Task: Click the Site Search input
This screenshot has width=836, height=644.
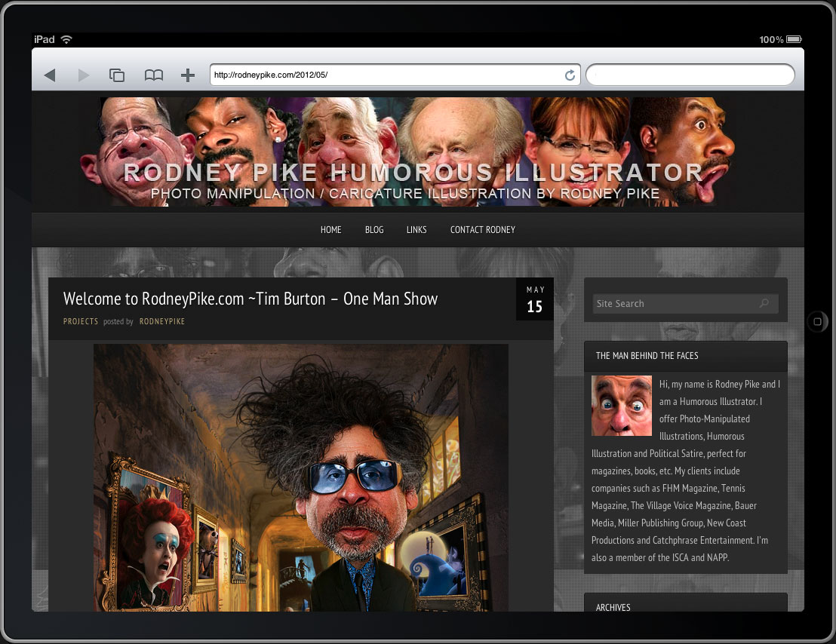Action: [x=685, y=304]
